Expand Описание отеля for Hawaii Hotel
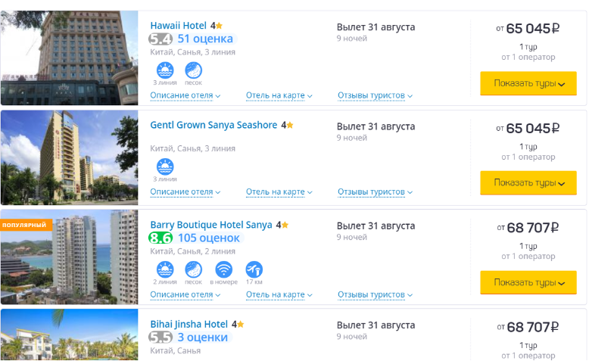The height and width of the screenshot is (364, 589). tap(185, 95)
